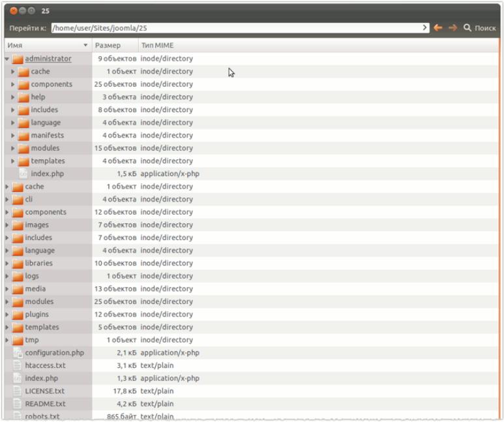Click "application/x-php" type of configuration.php

(170, 353)
